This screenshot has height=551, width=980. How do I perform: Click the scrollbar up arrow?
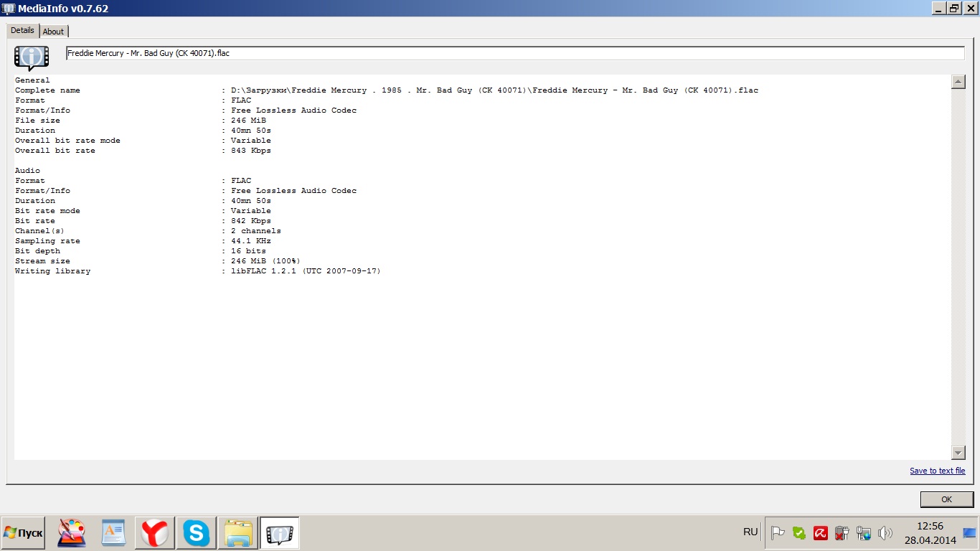pos(958,82)
